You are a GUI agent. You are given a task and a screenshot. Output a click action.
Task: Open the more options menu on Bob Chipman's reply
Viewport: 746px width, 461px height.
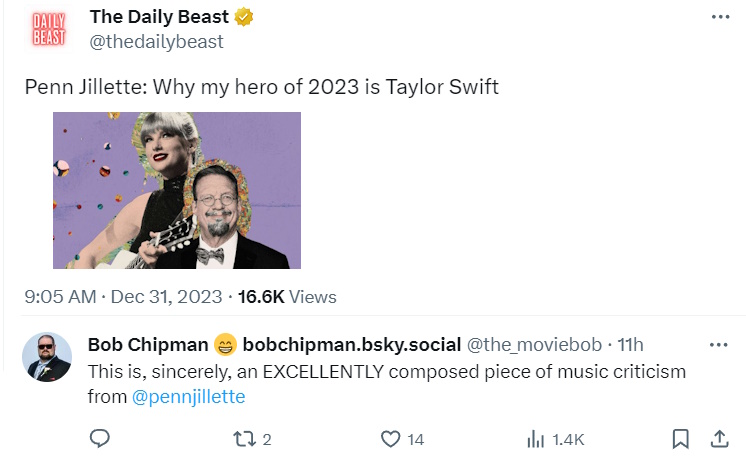point(718,345)
